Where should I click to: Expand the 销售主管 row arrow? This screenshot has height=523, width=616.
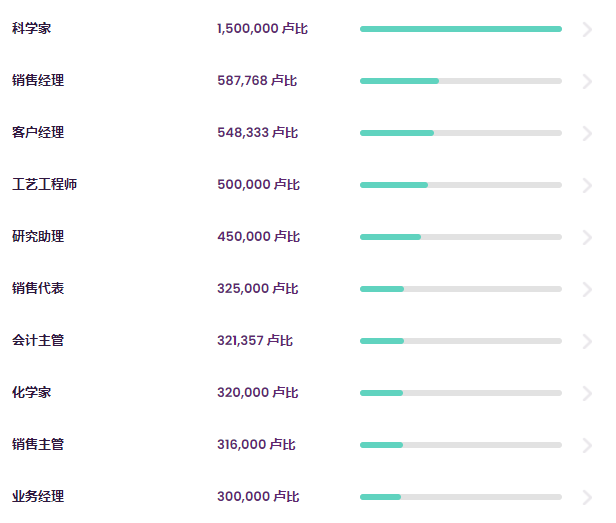(587, 445)
